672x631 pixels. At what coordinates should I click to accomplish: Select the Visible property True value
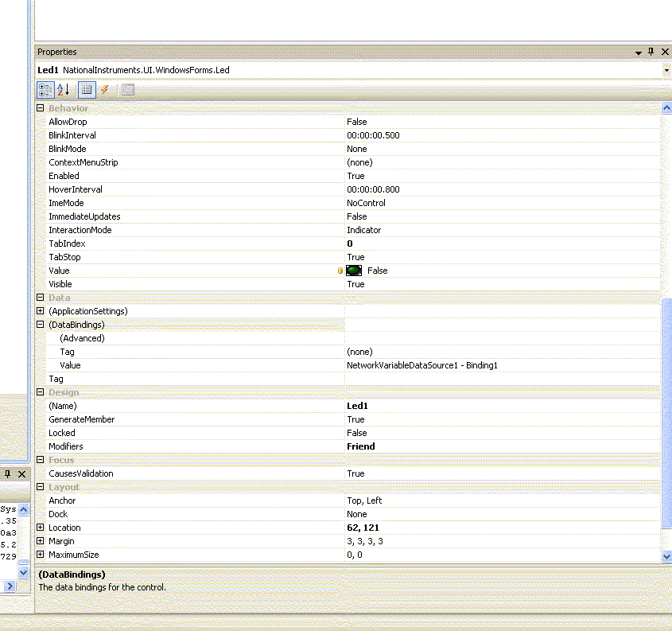click(355, 284)
